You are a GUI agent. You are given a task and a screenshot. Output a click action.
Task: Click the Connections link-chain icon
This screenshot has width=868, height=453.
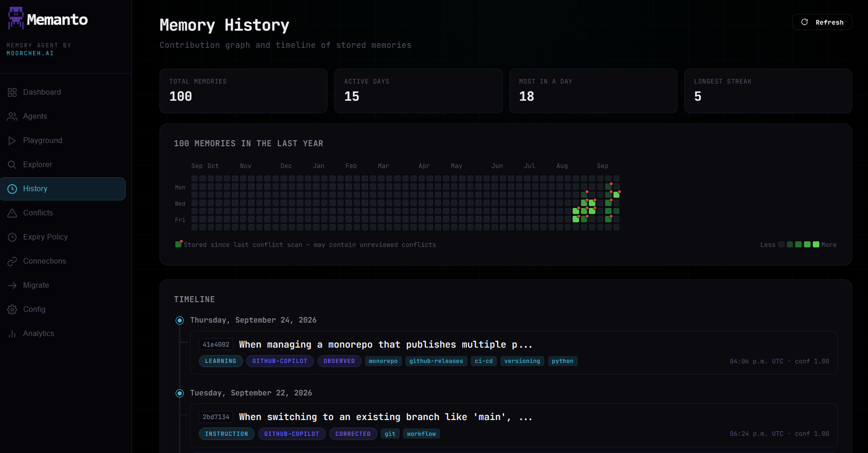[x=12, y=261]
